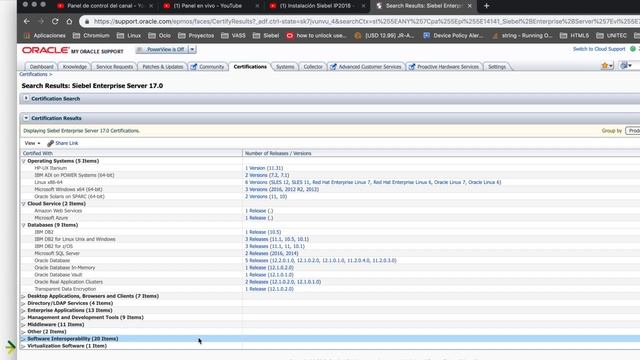This screenshot has height=360, width=640.
Task: Expand Desktop Applications, Browsers and Clients group
Action: pyautogui.click(x=24, y=296)
